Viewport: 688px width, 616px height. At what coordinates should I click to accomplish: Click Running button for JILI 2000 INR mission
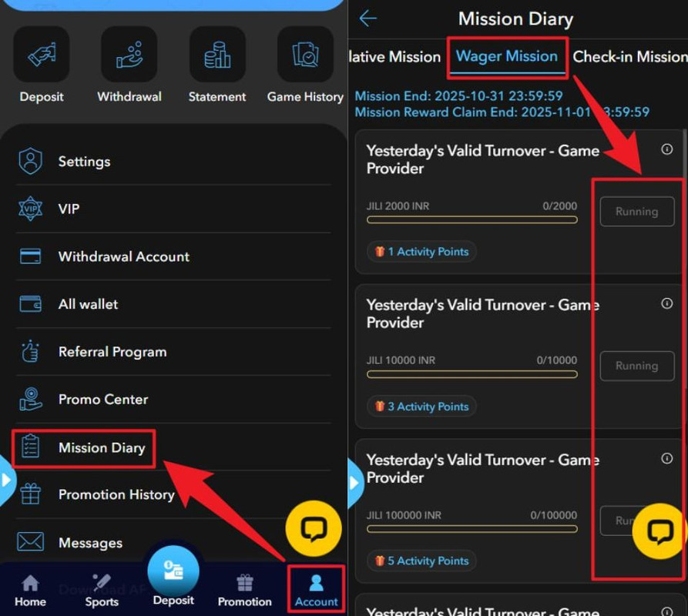pyautogui.click(x=636, y=212)
